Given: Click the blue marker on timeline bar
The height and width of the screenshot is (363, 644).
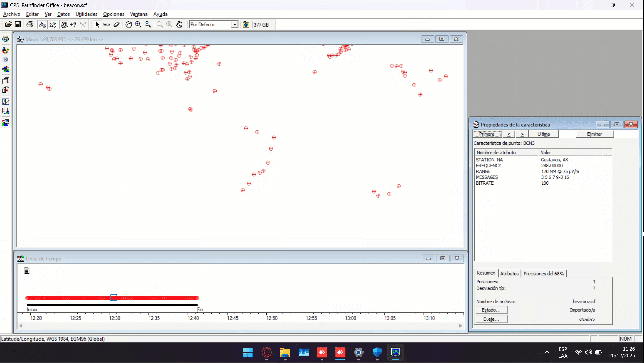Looking at the screenshot, I should (x=114, y=297).
